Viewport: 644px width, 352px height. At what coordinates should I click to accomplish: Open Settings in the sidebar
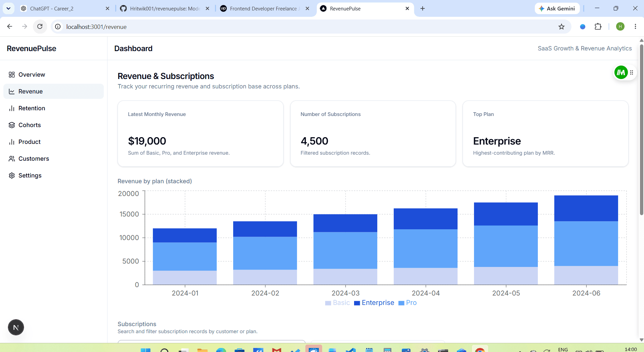(53, 175)
